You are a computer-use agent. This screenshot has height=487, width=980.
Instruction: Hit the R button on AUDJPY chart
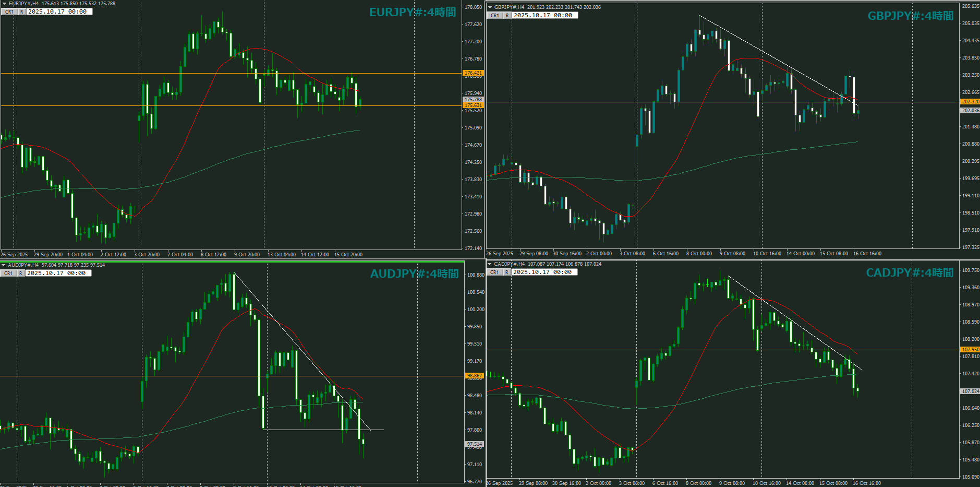[21, 273]
